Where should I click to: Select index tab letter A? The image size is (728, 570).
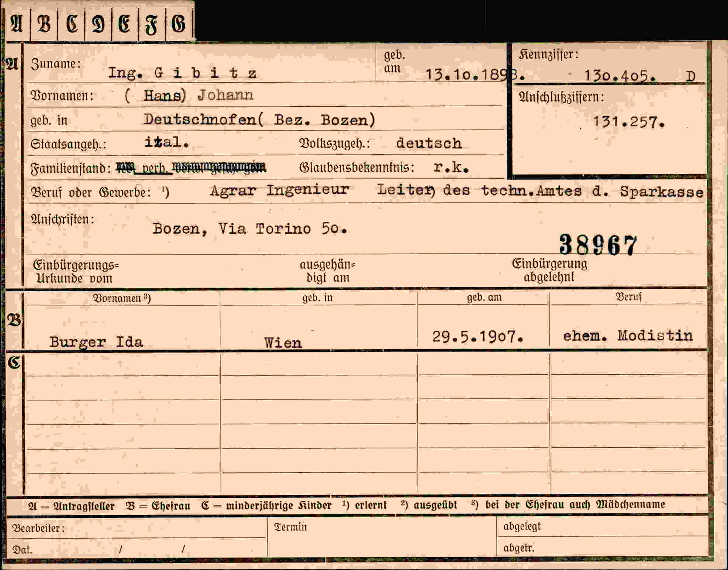[x=17, y=24]
